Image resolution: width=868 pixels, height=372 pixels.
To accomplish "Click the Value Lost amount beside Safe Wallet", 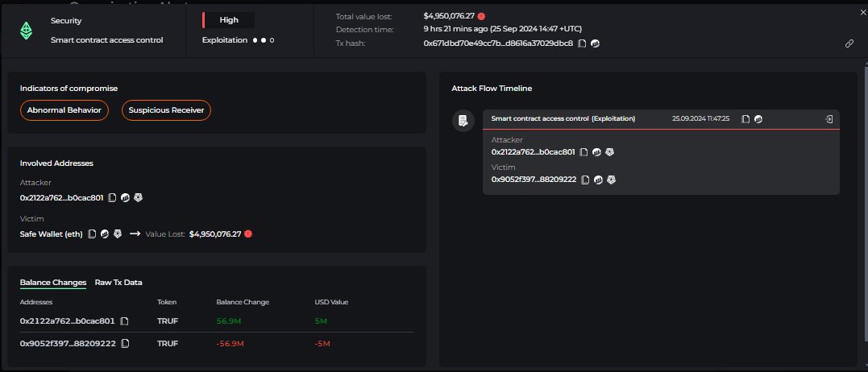I will (x=215, y=234).
